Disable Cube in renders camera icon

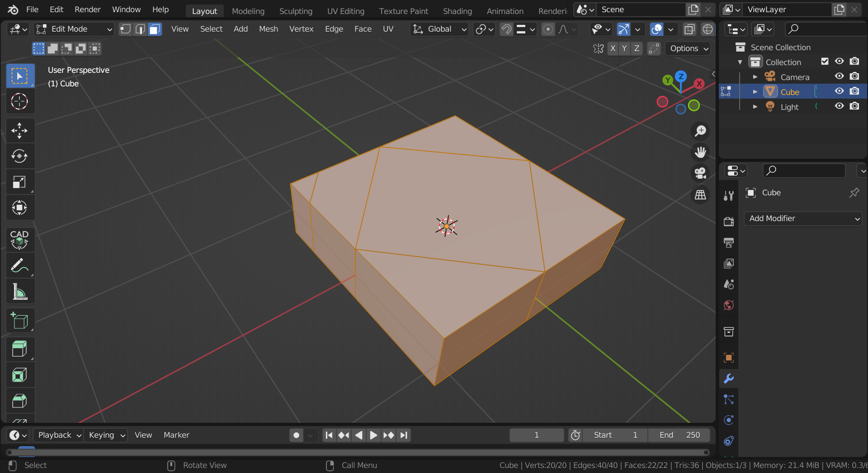(x=854, y=91)
